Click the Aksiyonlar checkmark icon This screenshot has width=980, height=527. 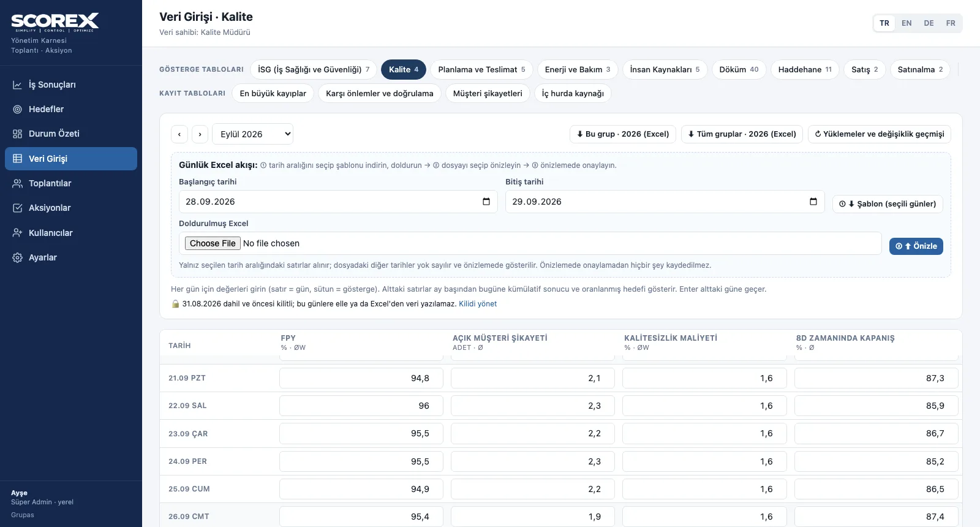coord(18,208)
